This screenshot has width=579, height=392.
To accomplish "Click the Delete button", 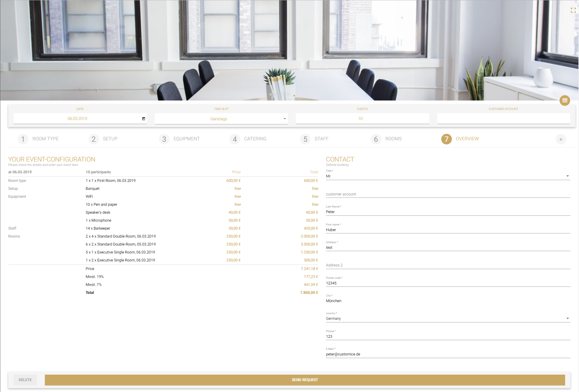I will [25, 380].
